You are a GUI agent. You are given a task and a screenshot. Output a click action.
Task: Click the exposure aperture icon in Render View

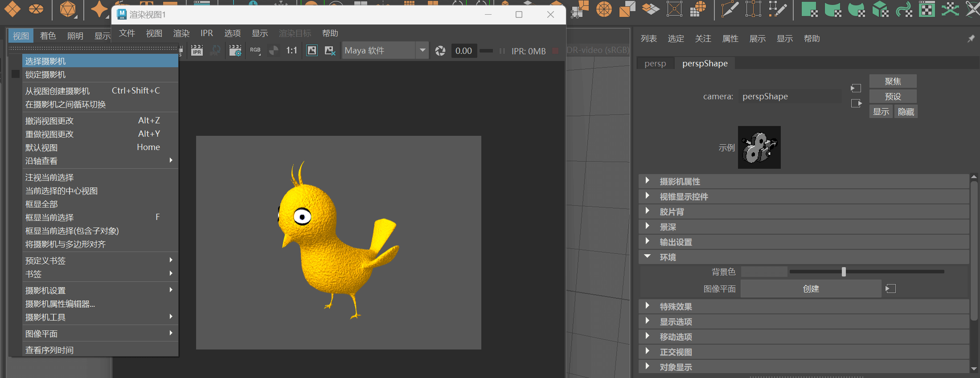pyautogui.click(x=440, y=51)
